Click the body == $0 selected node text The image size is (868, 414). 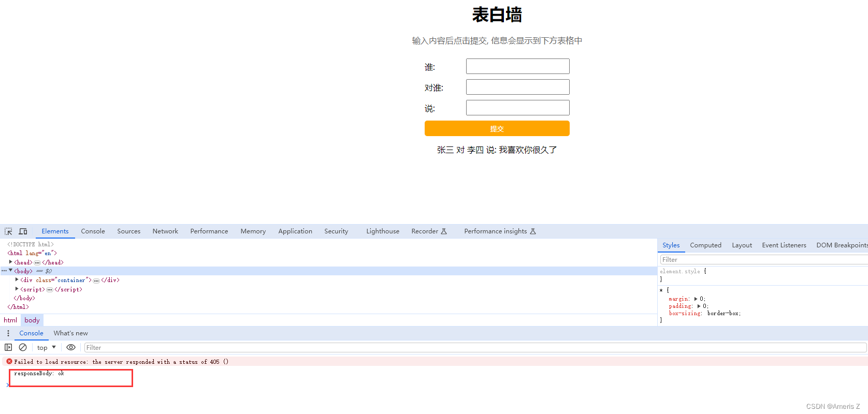33,271
